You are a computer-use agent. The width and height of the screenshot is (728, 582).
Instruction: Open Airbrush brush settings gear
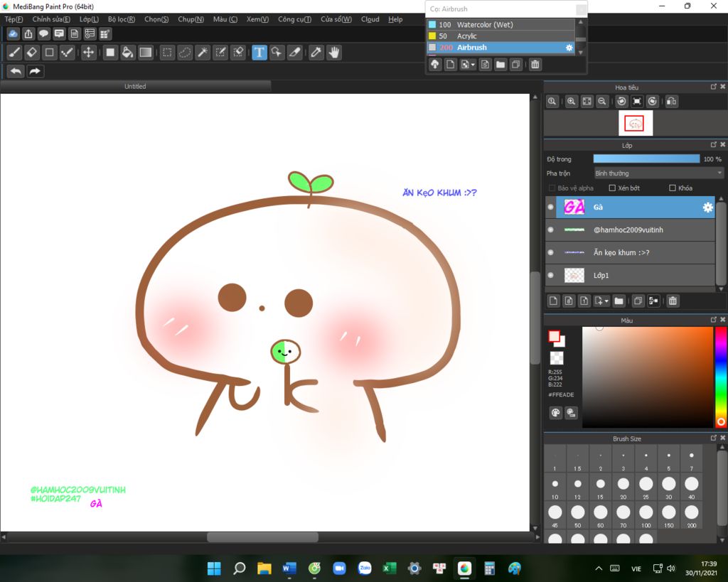click(x=569, y=48)
